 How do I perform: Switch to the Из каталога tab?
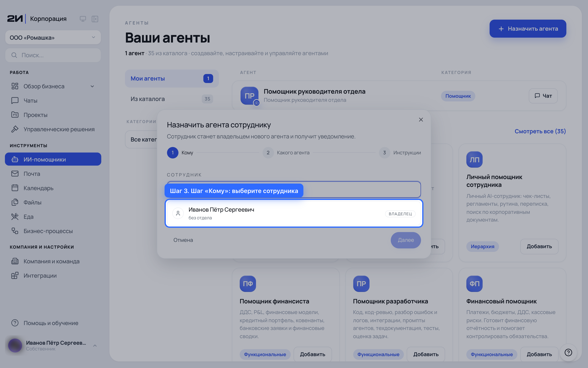click(172, 99)
